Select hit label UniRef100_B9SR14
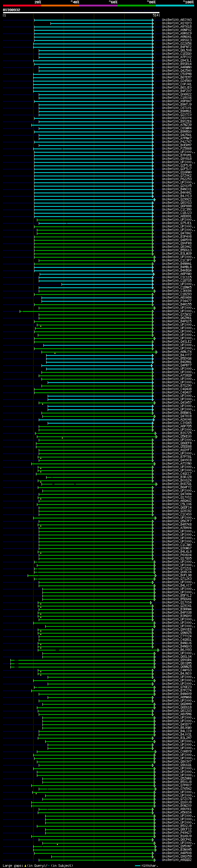This screenshot has height=868, width=197. [x=177, y=64]
